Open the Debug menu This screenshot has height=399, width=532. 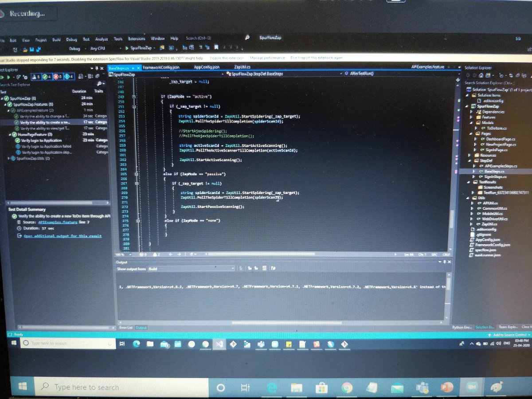[71, 39]
